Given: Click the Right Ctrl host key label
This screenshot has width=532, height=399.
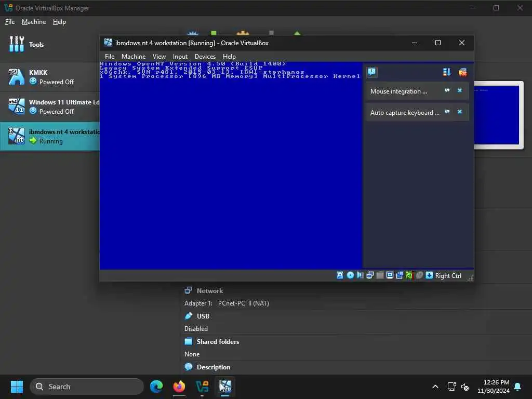Looking at the screenshot, I should click(x=448, y=275).
